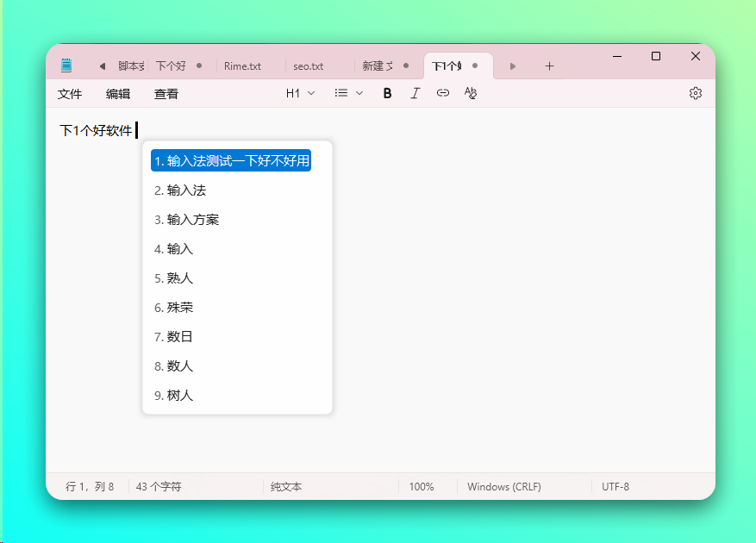Click the UTF-8 encoding indicator
The image size is (756, 543).
616,486
